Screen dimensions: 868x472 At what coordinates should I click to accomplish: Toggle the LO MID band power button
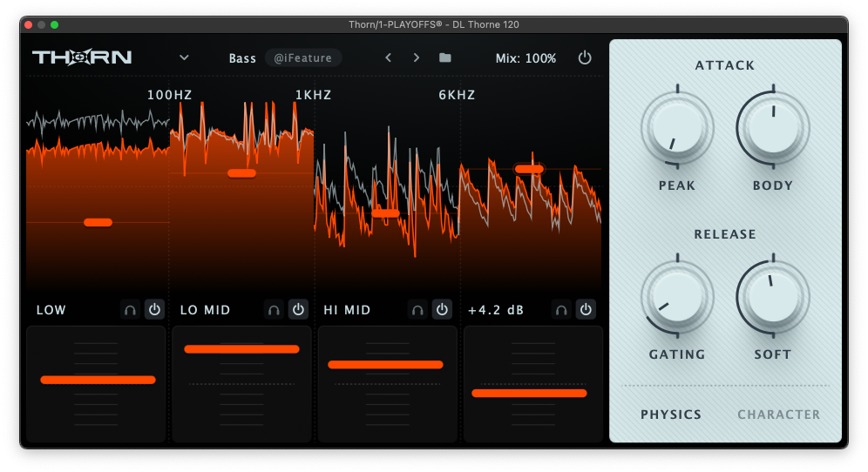(298, 310)
